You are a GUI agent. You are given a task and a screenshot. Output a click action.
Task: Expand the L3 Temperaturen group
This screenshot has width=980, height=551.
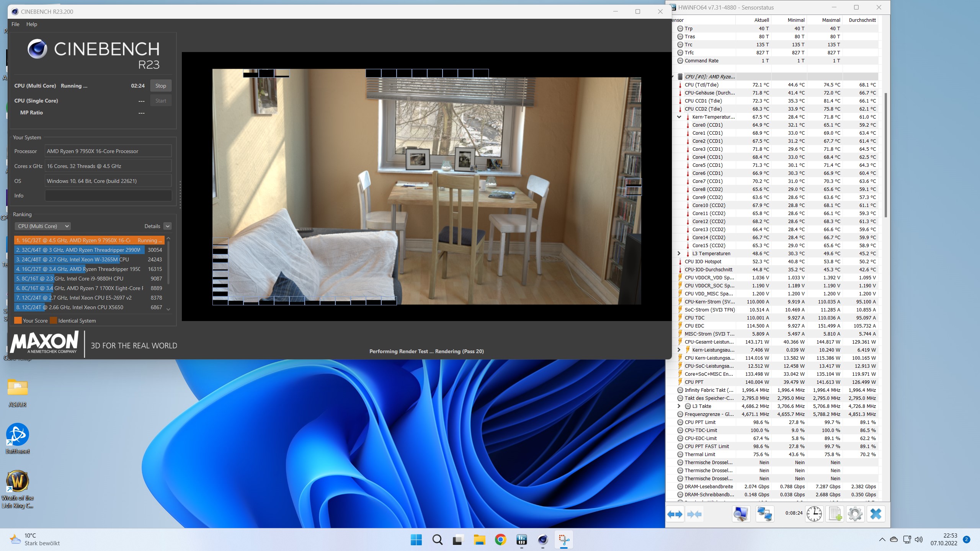point(679,253)
